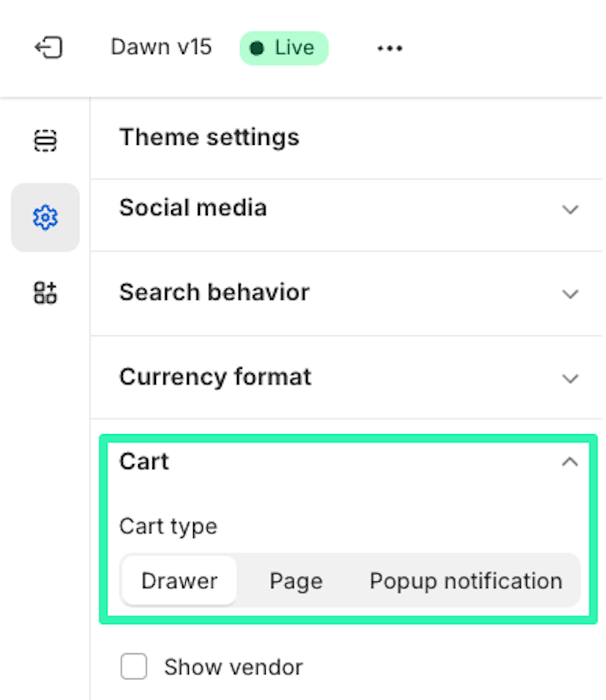Select the Drawer cart type
Screen dimensions: 606x700
179,581
